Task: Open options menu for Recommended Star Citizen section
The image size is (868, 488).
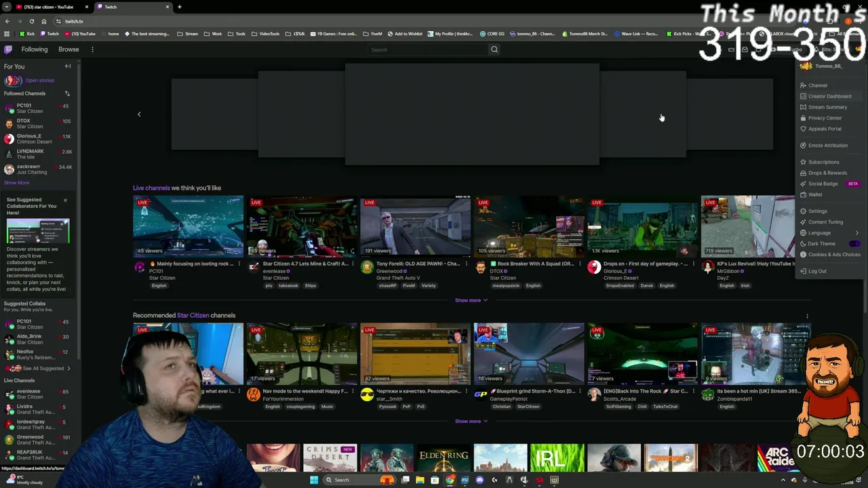Action: [807, 316]
